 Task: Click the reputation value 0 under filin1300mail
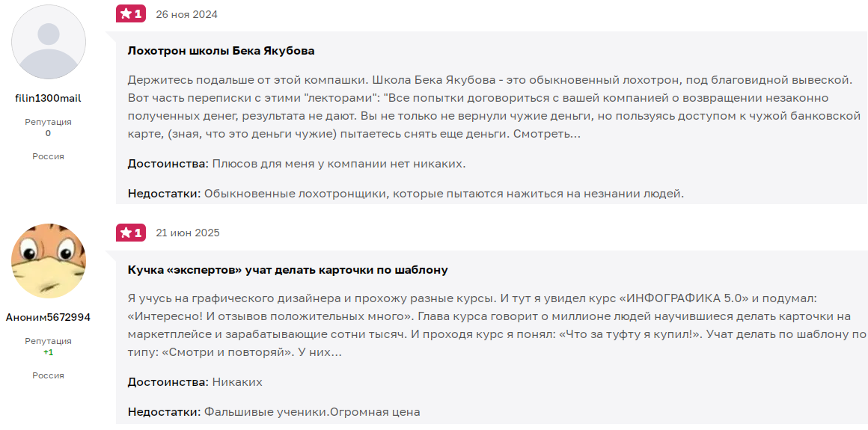click(x=48, y=133)
